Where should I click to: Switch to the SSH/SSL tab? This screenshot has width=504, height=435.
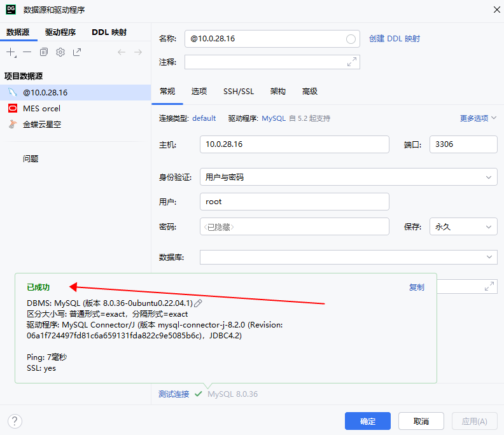[x=238, y=92]
